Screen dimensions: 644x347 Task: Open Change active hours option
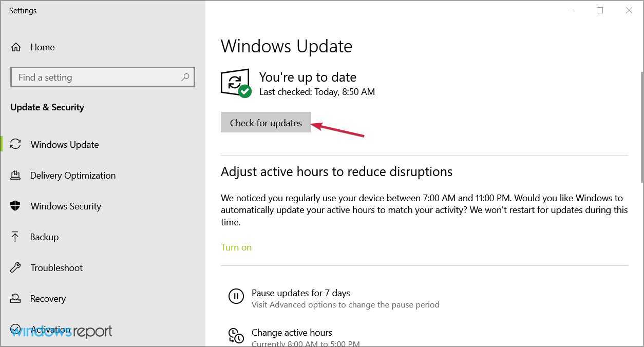pyautogui.click(x=292, y=333)
